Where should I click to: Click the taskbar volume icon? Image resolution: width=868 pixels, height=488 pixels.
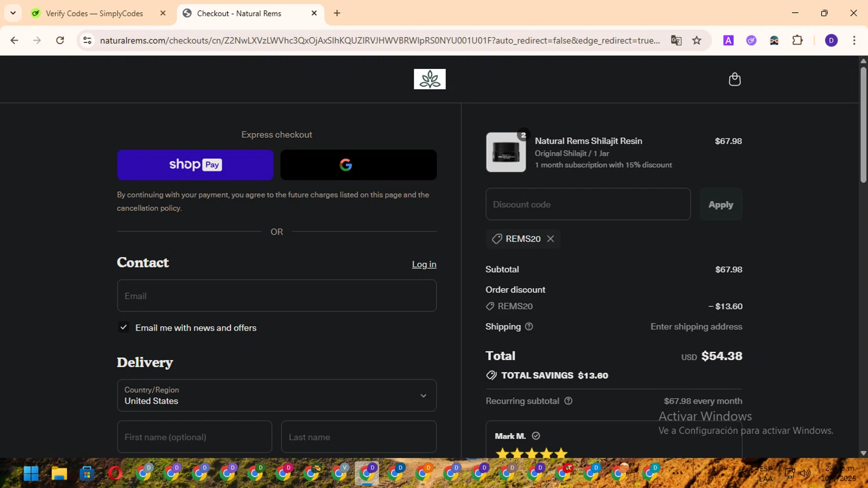click(805, 474)
